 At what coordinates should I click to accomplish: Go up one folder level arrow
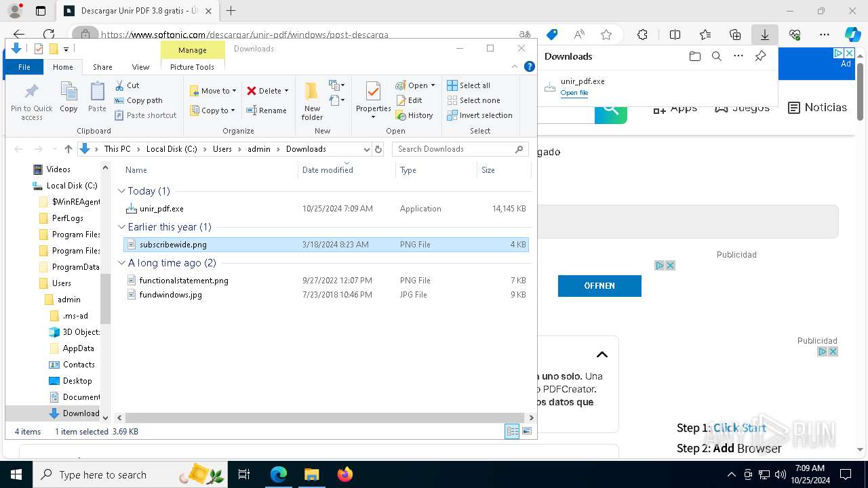point(68,149)
